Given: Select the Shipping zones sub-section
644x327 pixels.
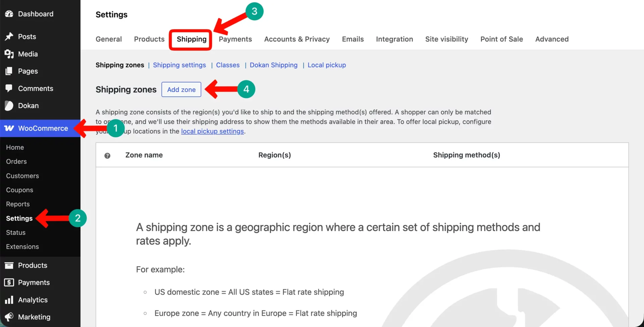Looking at the screenshot, I should [x=120, y=65].
